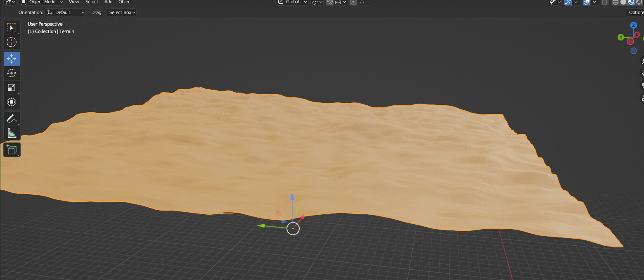The height and width of the screenshot is (280, 644).
Task: Activate the Transform tool
Action: [x=12, y=102]
